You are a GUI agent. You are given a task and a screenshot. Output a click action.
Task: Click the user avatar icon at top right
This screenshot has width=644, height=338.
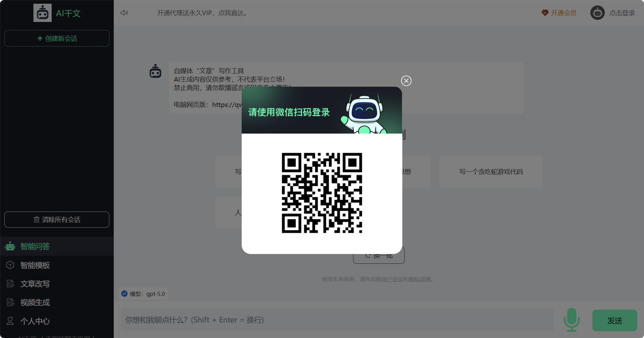597,13
